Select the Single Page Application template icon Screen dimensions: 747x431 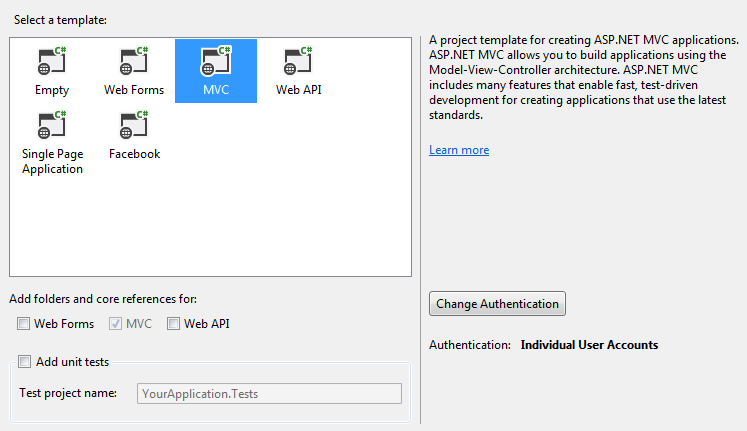coord(52,125)
